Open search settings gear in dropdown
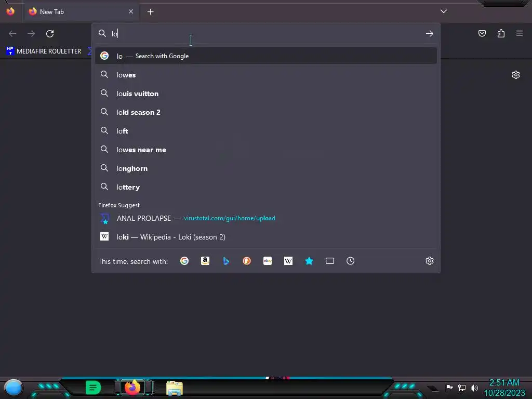The image size is (532, 399). [430, 261]
